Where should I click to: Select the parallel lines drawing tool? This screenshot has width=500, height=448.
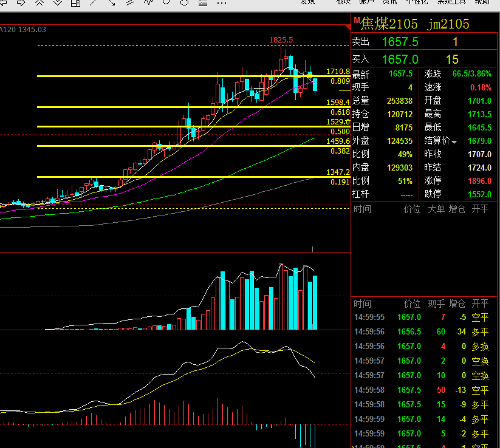[130, 3]
